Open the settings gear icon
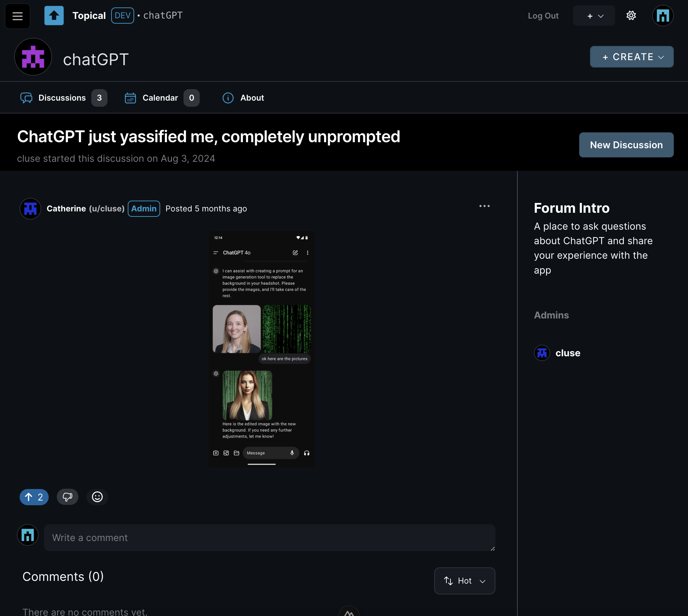Viewport: 688px width, 616px height. pyautogui.click(x=631, y=16)
